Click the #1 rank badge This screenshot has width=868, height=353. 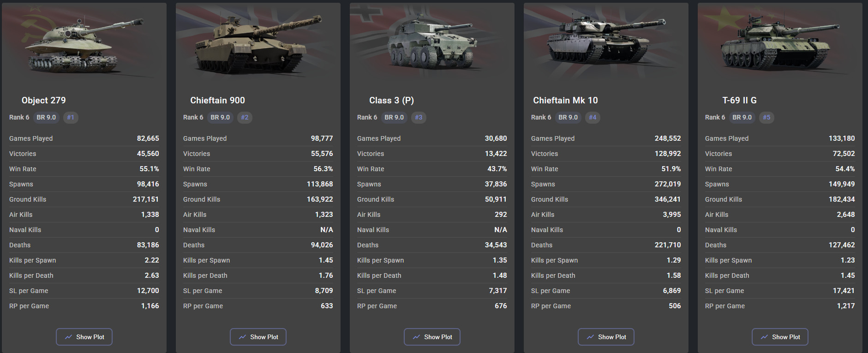[71, 117]
